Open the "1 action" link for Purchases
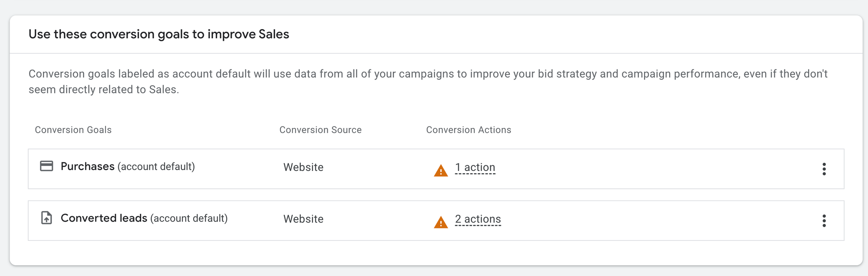 475,168
